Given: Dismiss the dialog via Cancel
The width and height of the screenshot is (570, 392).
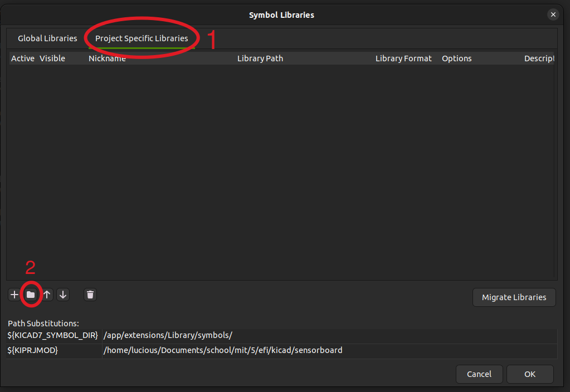Looking at the screenshot, I should (x=479, y=374).
